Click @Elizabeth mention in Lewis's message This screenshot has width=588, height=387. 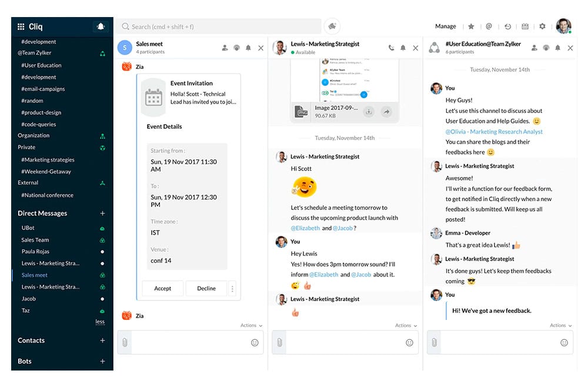[305, 228]
